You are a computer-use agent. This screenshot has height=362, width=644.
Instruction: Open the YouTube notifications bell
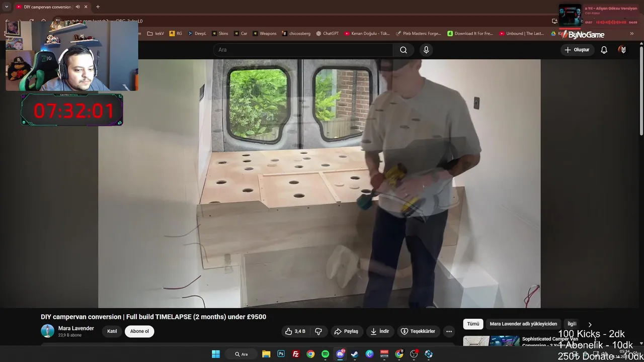[x=604, y=50]
